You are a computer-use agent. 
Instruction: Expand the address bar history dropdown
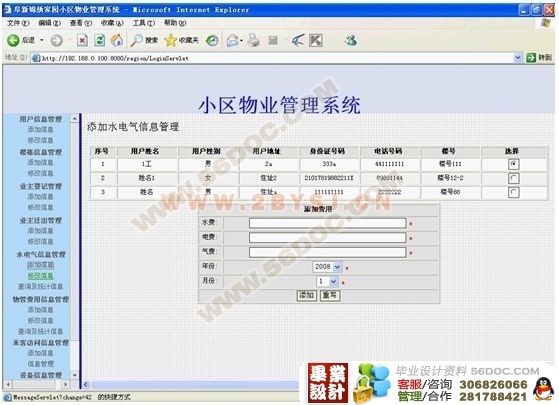[x=518, y=57]
